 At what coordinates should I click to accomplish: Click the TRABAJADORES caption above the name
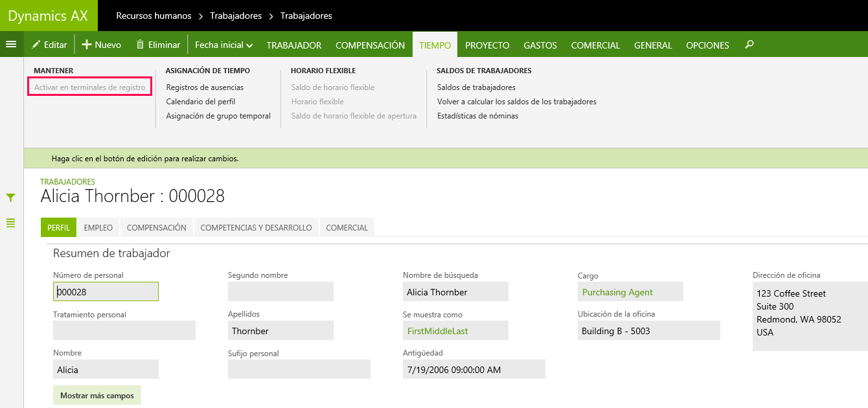click(67, 182)
